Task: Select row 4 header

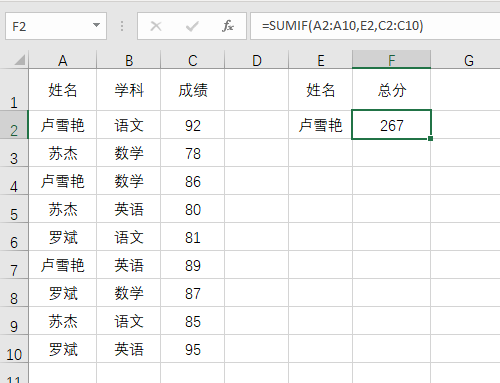Action: tap(14, 181)
